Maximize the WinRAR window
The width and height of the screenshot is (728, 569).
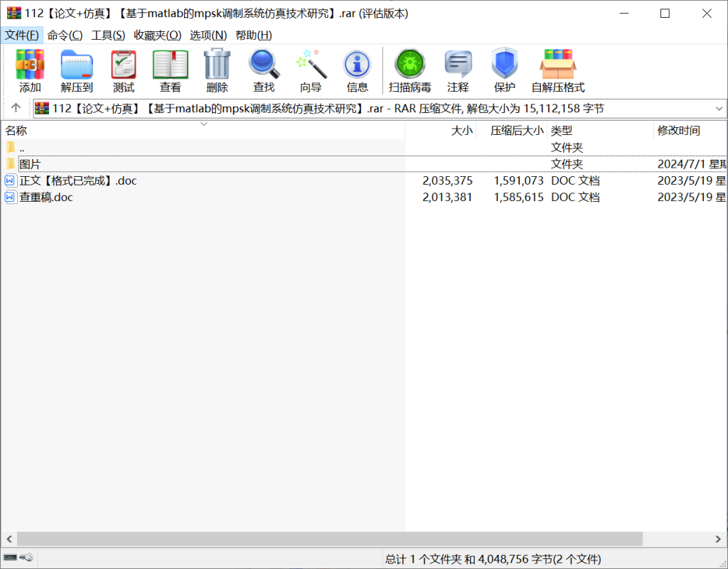(x=665, y=13)
